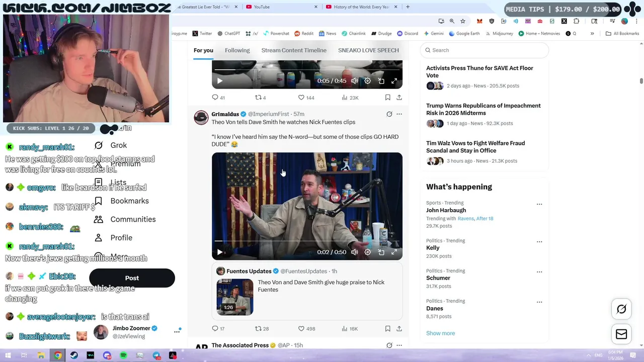Seek on upper video progress bar

(307, 70)
